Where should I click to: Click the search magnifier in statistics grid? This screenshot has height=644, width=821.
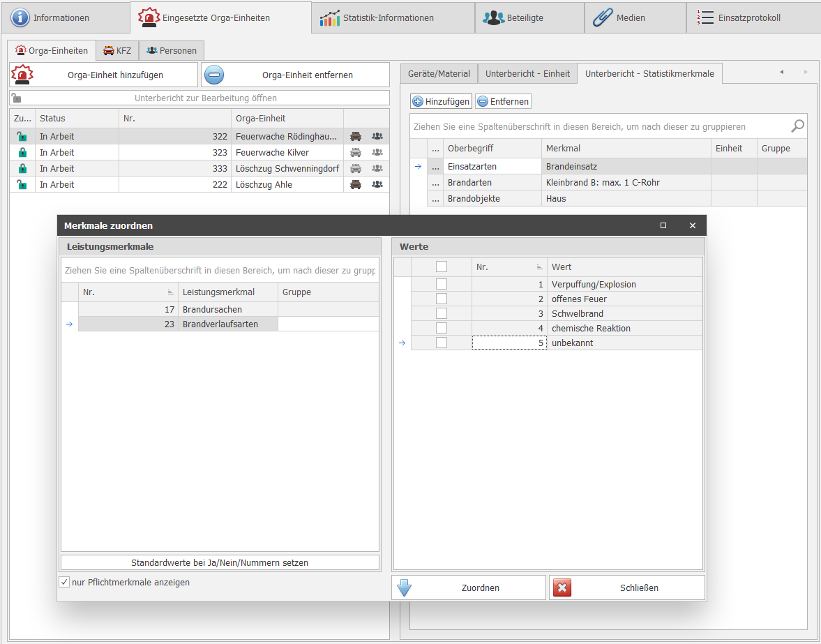(797, 126)
